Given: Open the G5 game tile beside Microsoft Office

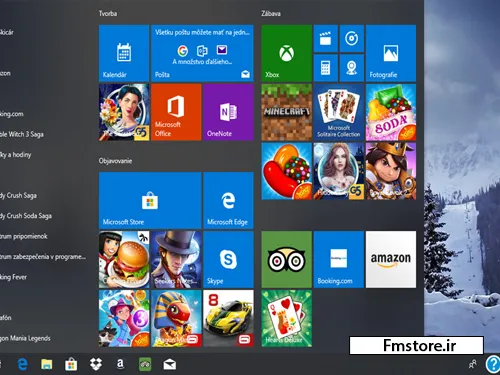Looking at the screenshot, I should coord(124,112).
